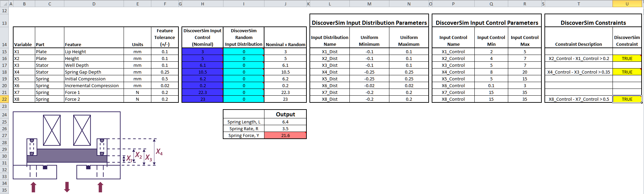
Task: Select the column U header
Action: click(627, 4)
